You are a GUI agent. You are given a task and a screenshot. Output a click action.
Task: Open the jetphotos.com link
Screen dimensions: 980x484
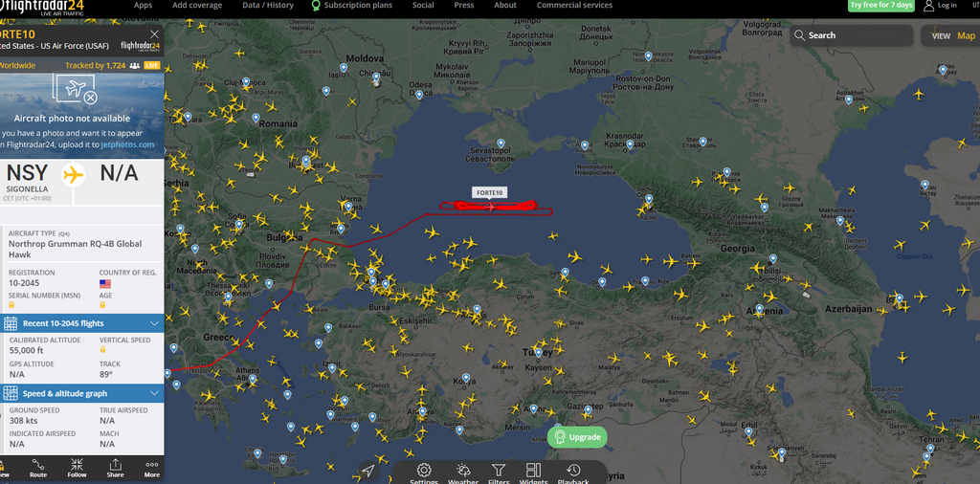[x=127, y=144]
